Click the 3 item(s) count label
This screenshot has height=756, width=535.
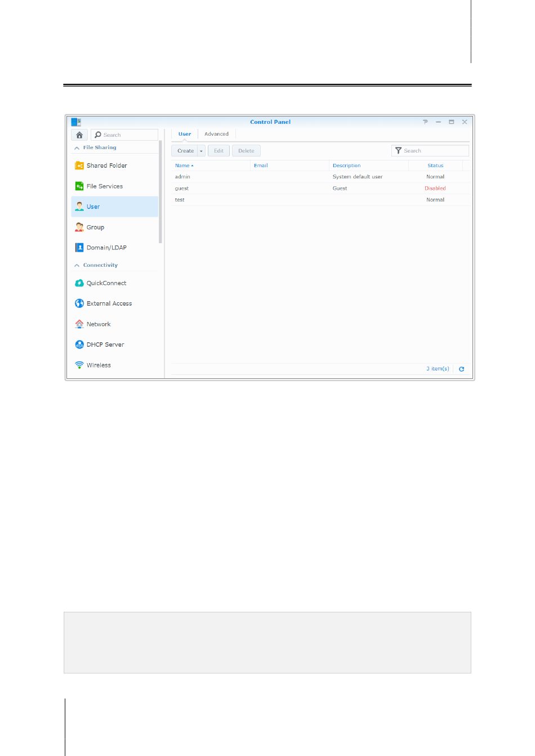(x=438, y=369)
